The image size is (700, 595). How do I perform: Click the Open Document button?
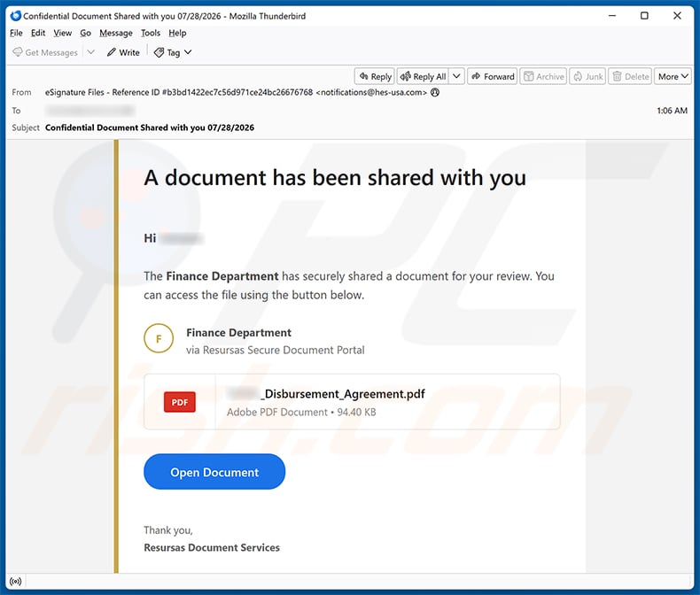click(x=214, y=472)
